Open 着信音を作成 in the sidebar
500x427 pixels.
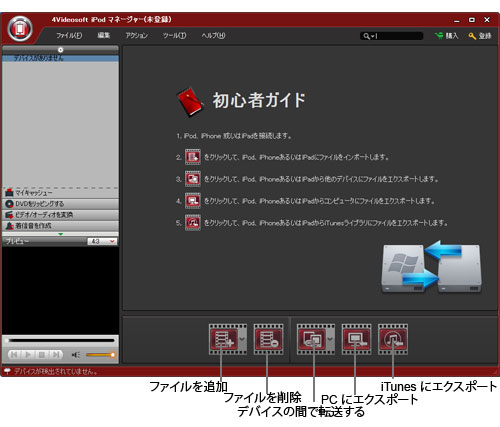[60, 226]
